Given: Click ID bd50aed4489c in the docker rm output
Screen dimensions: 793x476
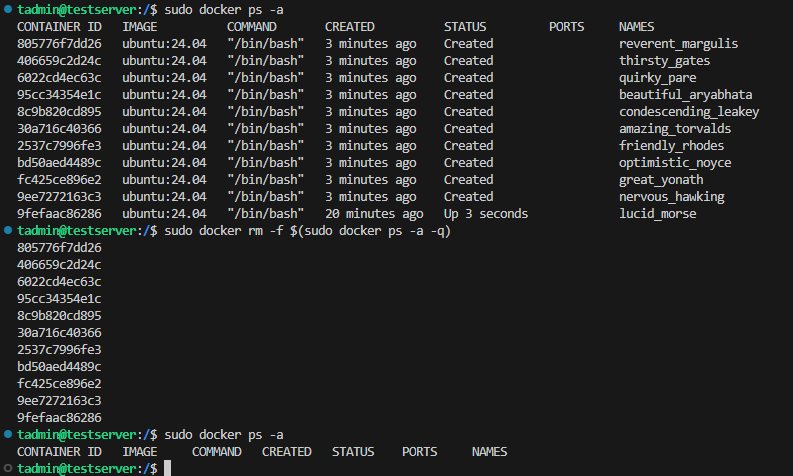Looking at the screenshot, I should point(59,367).
